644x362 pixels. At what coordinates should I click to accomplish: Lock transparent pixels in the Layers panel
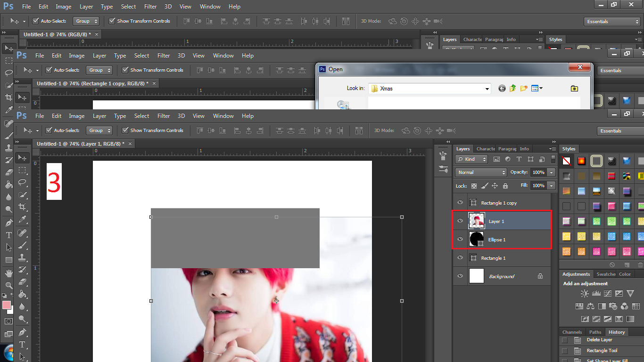click(474, 186)
